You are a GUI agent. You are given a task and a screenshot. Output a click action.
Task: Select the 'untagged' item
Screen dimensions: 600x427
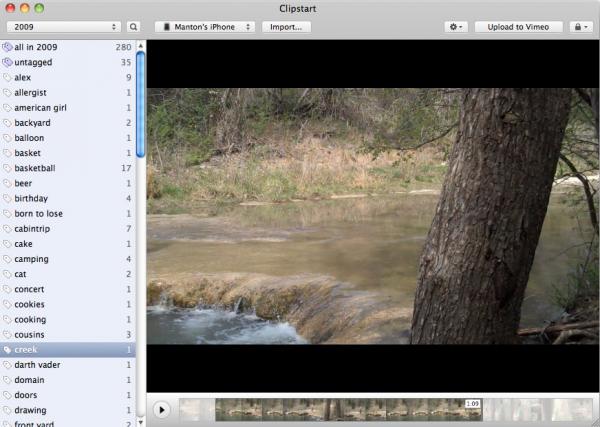68,62
